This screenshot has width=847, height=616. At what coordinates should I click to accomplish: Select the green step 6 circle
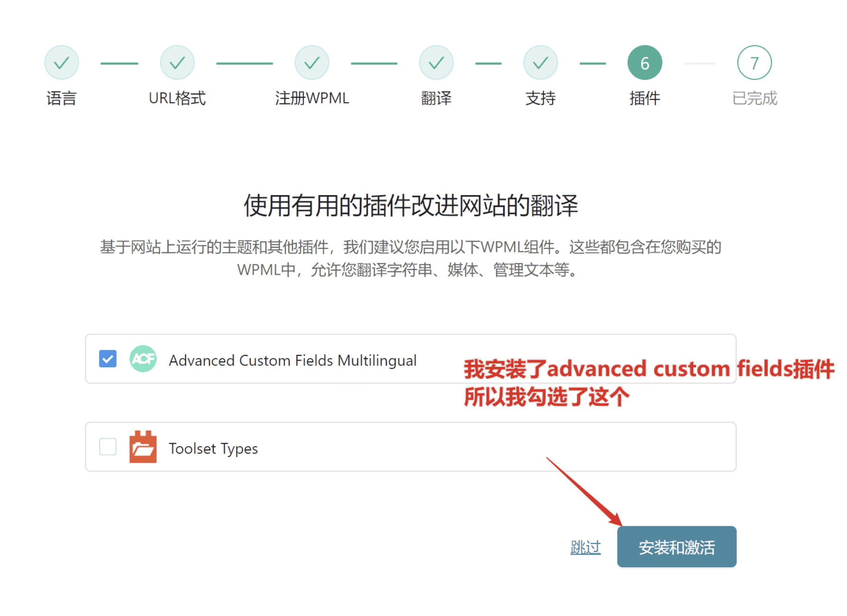(645, 62)
